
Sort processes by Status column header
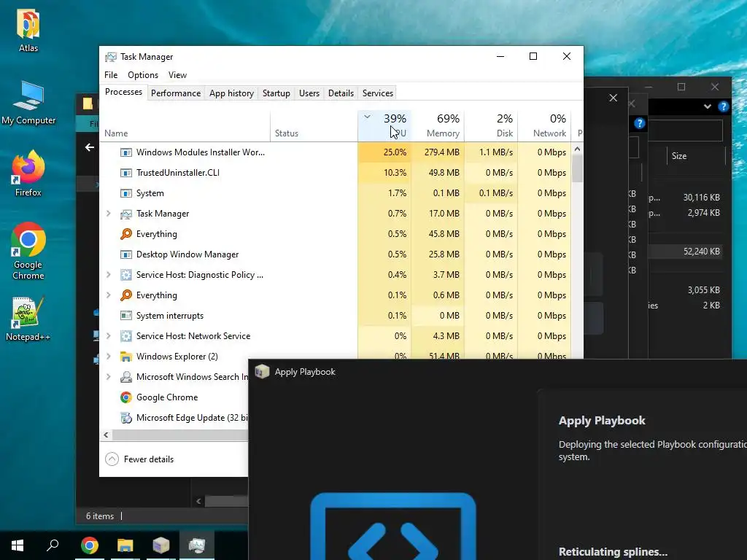tap(314, 125)
